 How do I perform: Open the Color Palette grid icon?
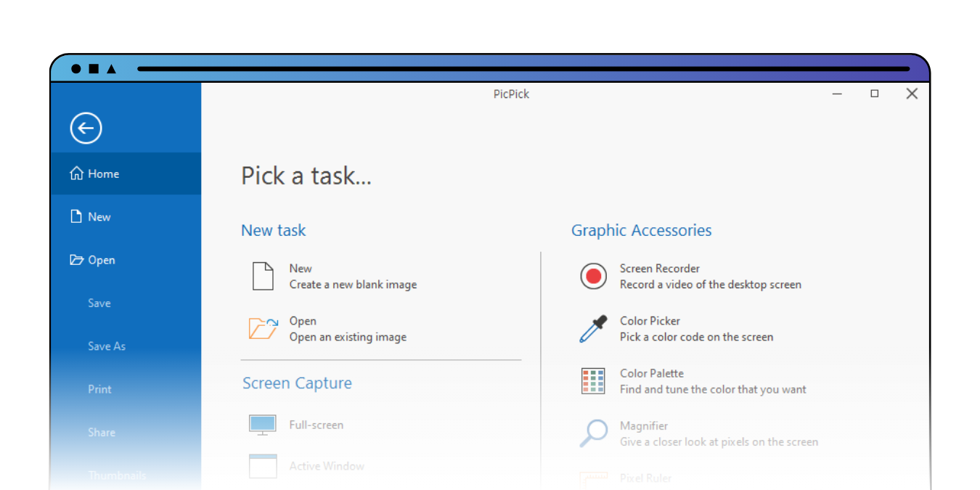pos(593,381)
